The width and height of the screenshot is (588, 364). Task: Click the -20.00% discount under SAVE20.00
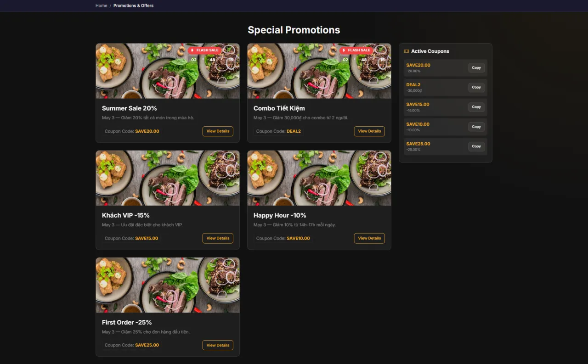413,71
